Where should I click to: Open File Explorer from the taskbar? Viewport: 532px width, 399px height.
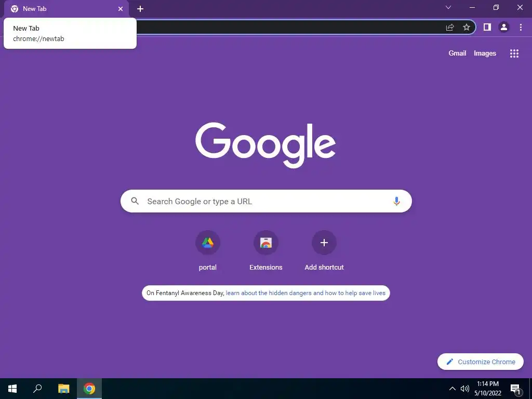tap(63, 389)
